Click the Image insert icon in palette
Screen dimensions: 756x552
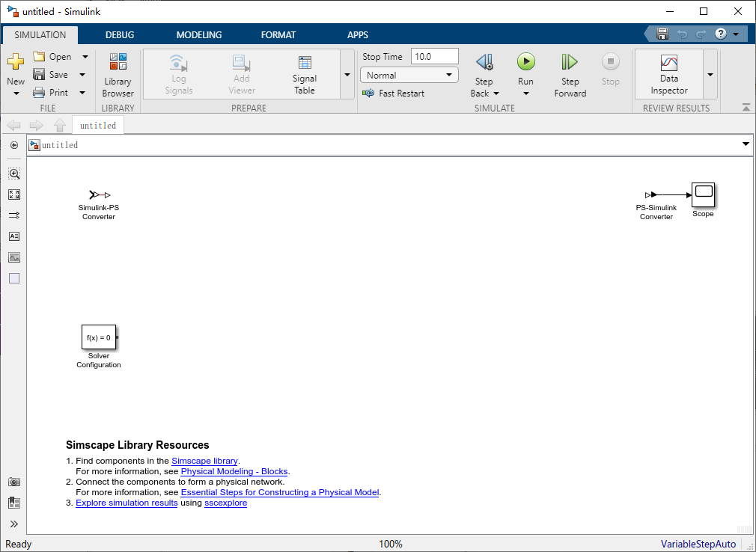[14, 258]
